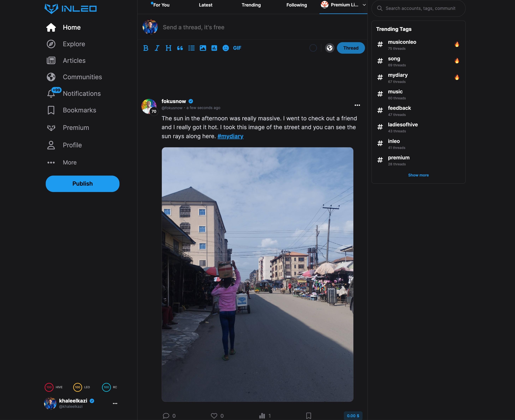This screenshot has width=515, height=420.
Task: Insert a heading with H icon
Action: coord(168,48)
